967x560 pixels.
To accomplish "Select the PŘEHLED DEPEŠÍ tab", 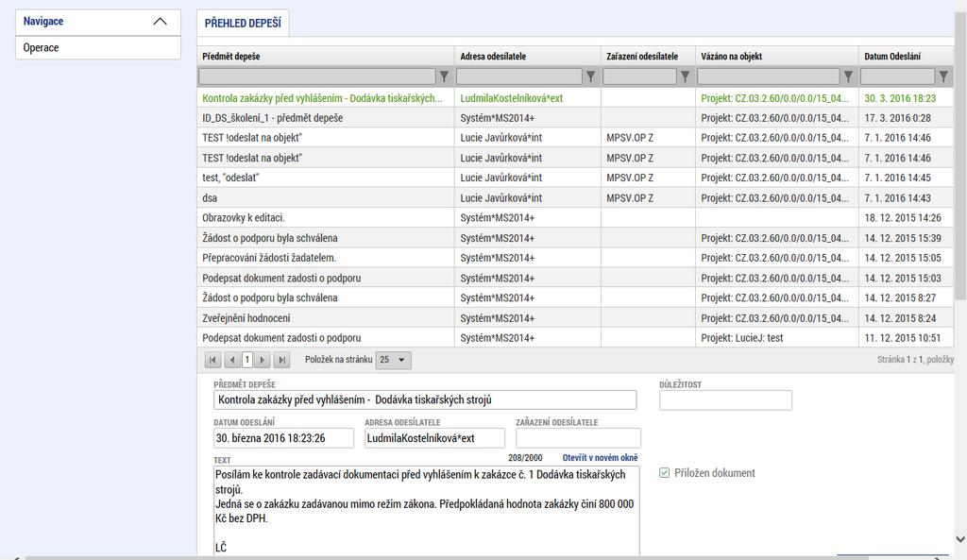I will tap(243, 23).
